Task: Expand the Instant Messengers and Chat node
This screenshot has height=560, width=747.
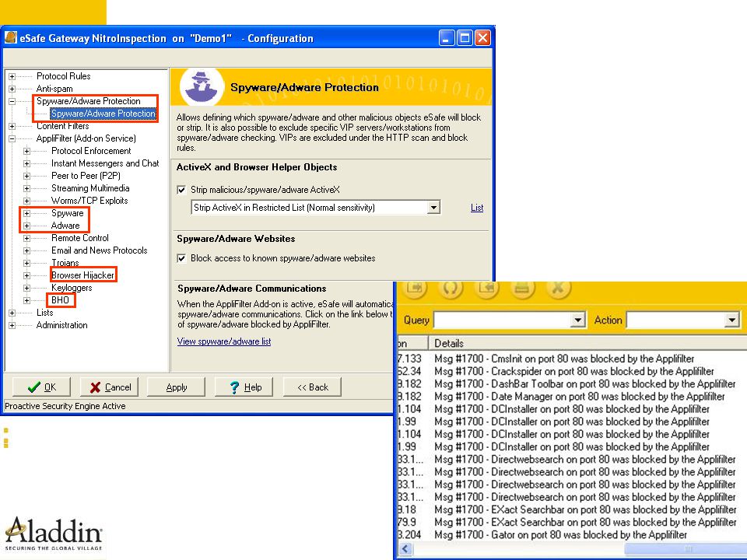Action: [x=26, y=163]
